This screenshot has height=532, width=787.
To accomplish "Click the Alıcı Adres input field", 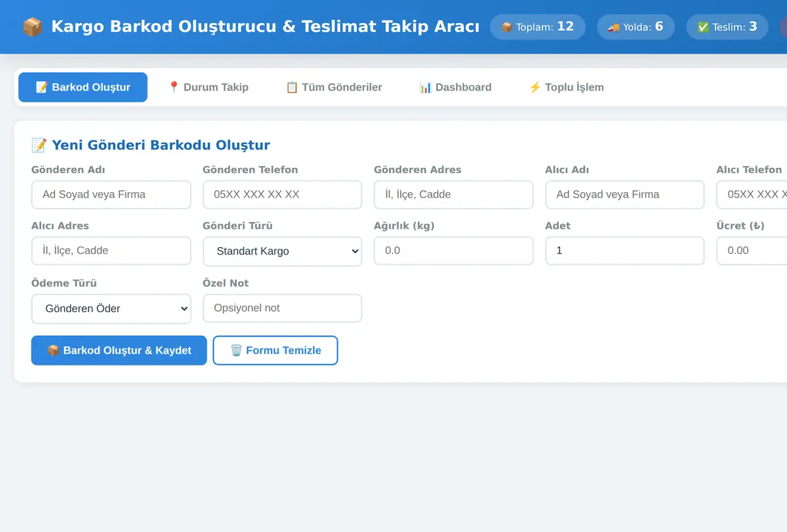I will 111,251.
